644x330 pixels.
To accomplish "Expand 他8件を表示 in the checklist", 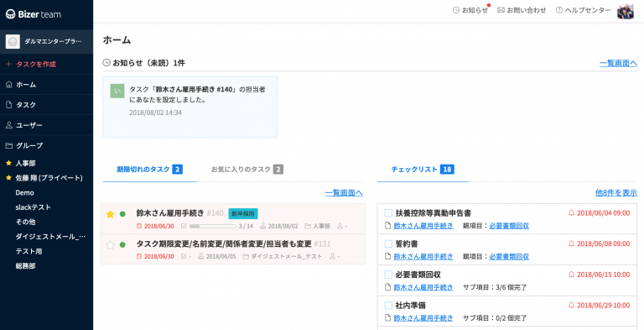I will click(x=616, y=192).
